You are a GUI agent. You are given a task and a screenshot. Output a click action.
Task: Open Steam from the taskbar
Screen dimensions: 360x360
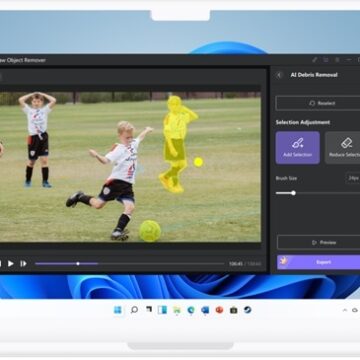pyautogui.click(x=247, y=310)
